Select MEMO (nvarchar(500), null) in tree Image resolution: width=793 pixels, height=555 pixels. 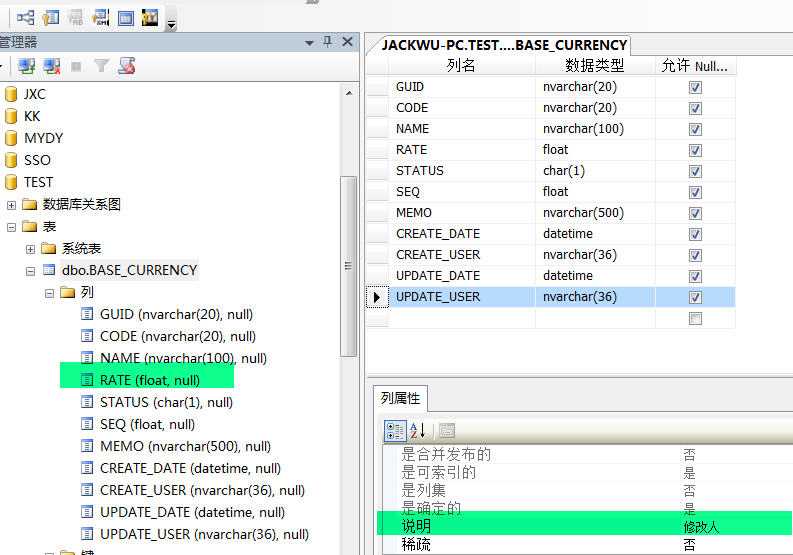coord(185,447)
